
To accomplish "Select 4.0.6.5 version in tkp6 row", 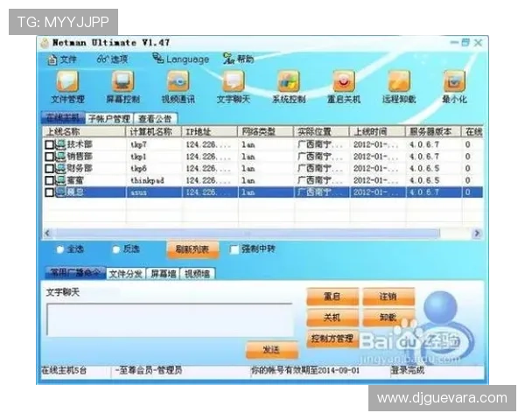I will (x=424, y=169).
